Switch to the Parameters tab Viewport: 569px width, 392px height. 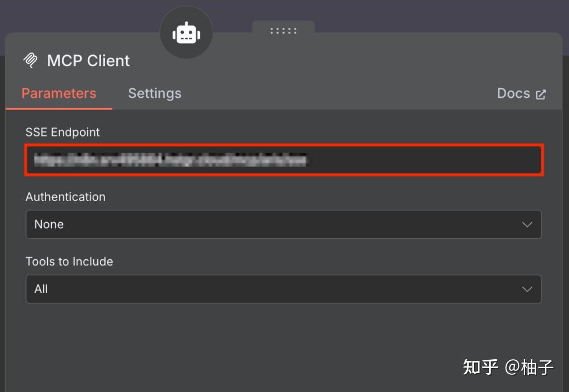pos(59,93)
